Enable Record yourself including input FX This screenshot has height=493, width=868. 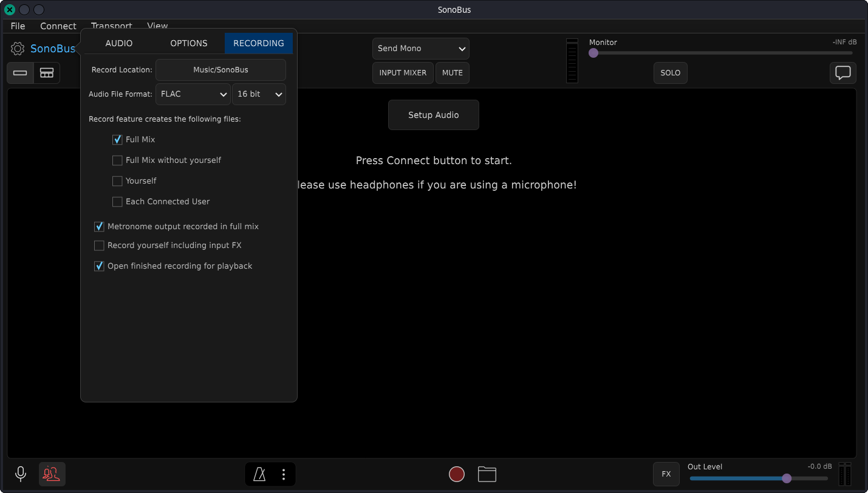coord(99,246)
